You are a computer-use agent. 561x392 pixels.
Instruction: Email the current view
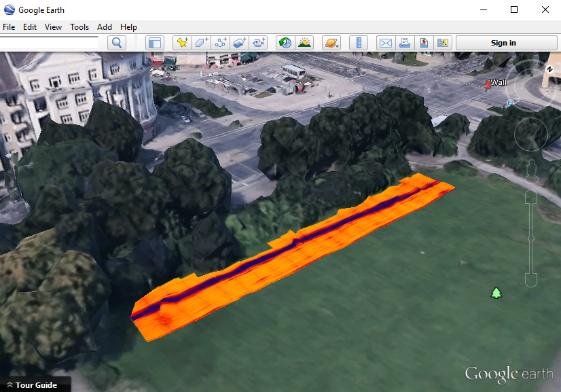point(385,42)
